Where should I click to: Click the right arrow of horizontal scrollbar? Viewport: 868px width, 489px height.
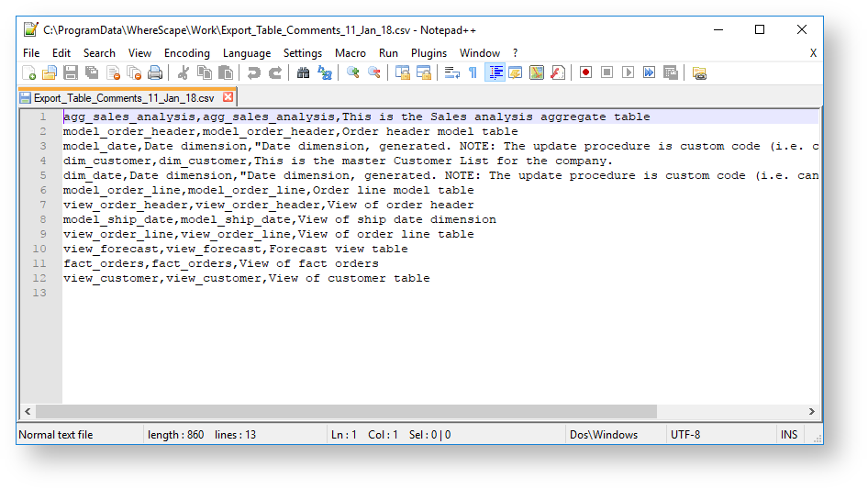[811, 411]
